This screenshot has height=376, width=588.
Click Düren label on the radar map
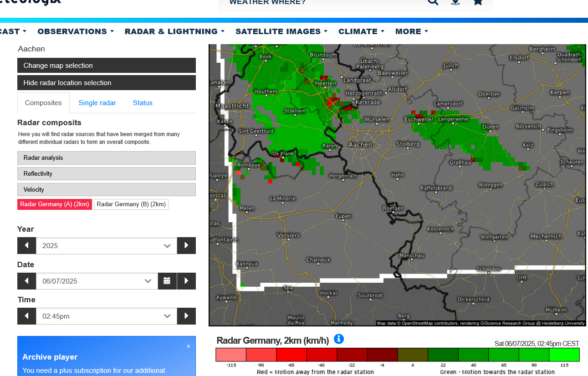[490, 127]
